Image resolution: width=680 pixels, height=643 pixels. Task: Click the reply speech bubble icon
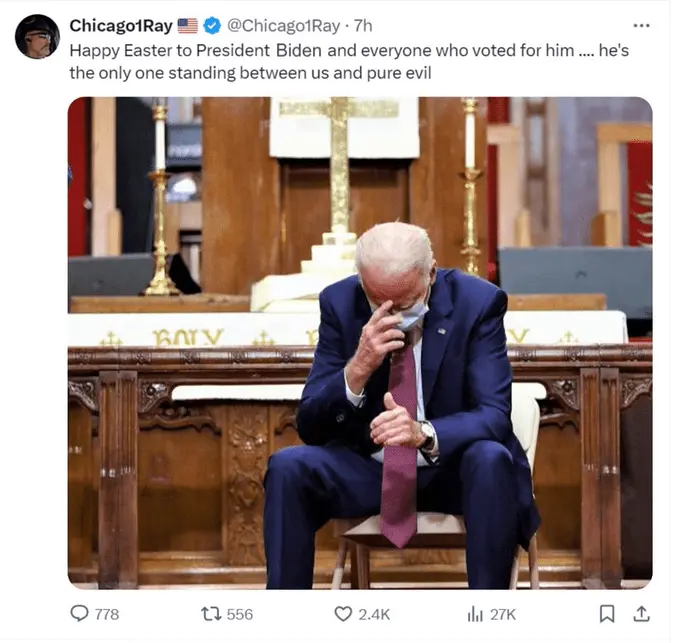pos(79,614)
